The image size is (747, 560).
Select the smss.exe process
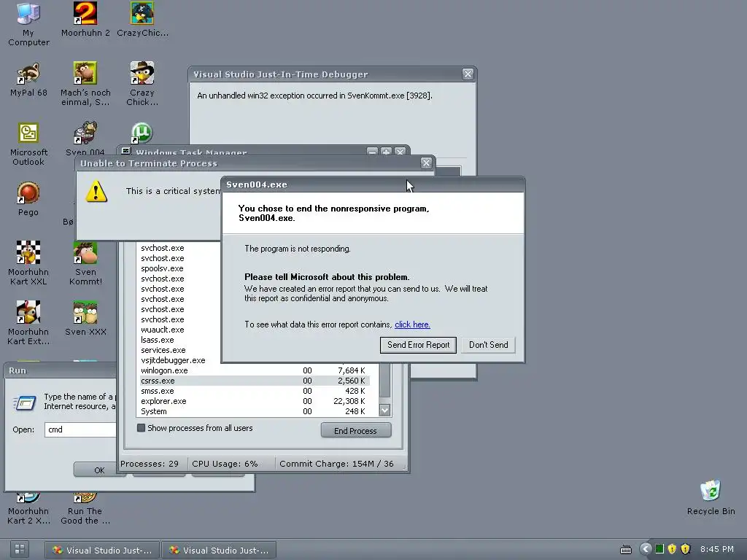[158, 391]
